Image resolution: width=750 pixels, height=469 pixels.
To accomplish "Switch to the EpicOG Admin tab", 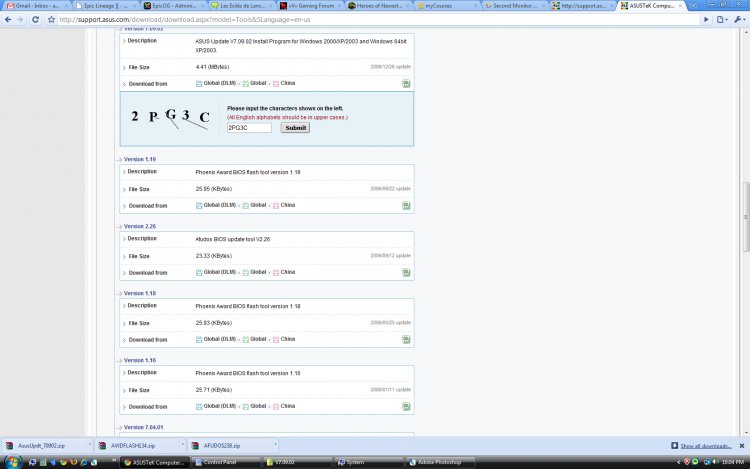I will point(174,6).
